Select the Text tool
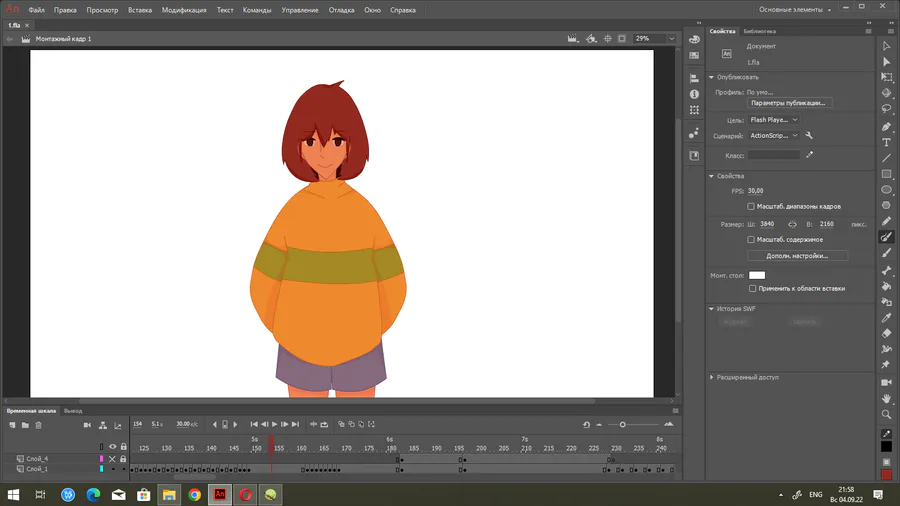The width and height of the screenshot is (900, 506). (x=886, y=142)
